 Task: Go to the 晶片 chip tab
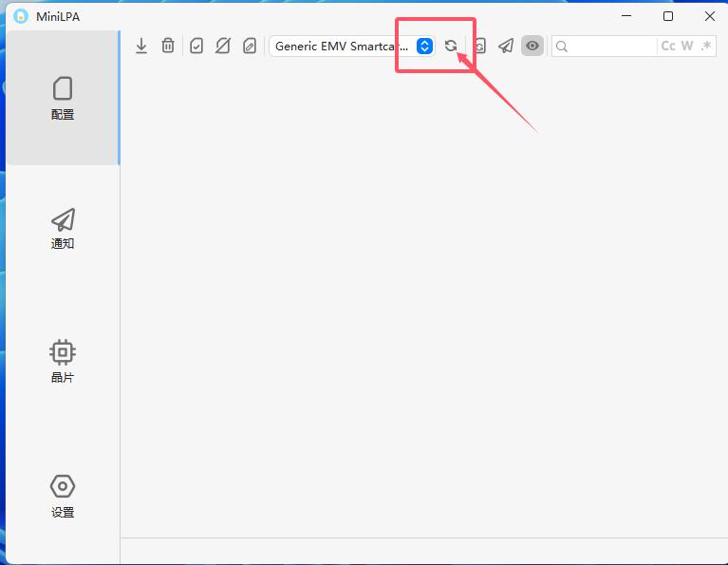63,361
